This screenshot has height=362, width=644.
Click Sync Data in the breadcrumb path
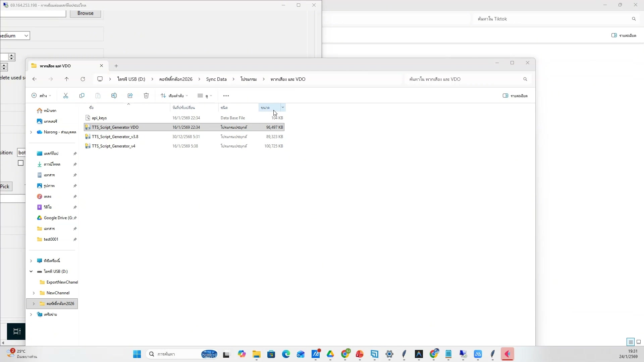coord(216,79)
